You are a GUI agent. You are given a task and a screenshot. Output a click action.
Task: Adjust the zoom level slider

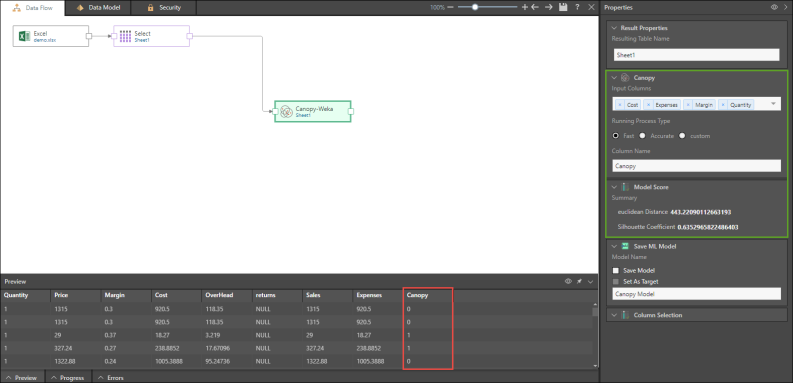[475, 8]
